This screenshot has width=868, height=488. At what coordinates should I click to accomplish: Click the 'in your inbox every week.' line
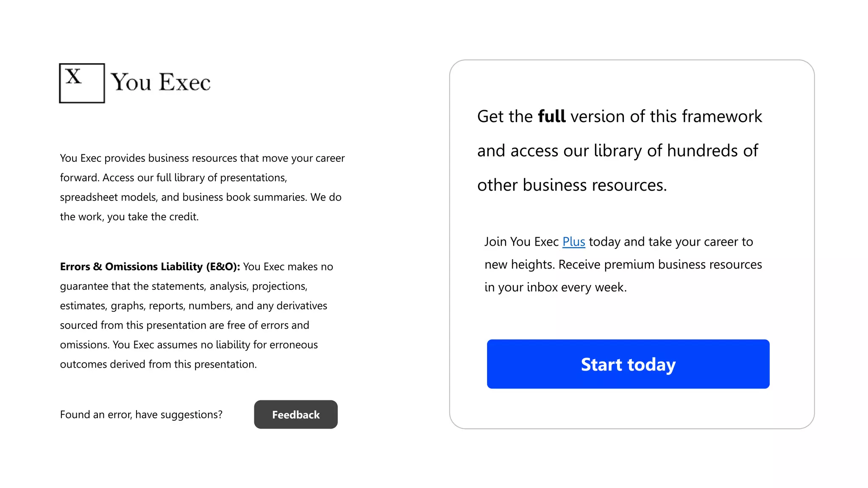point(556,288)
